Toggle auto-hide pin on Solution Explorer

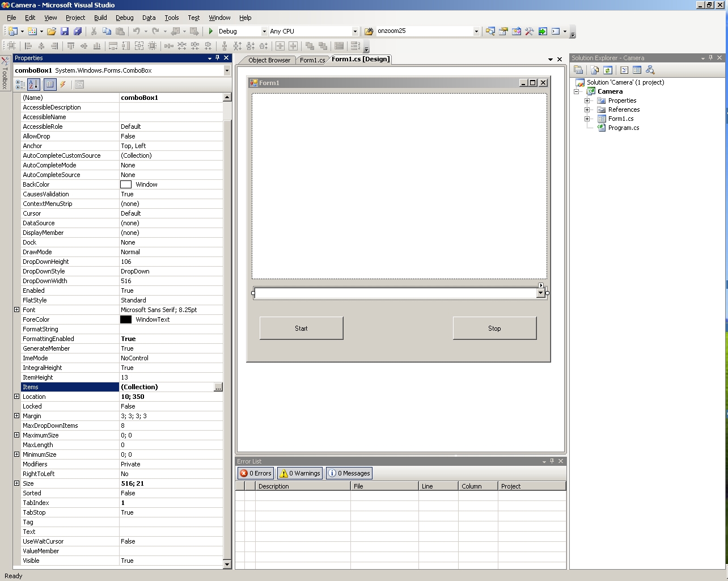pos(710,58)
